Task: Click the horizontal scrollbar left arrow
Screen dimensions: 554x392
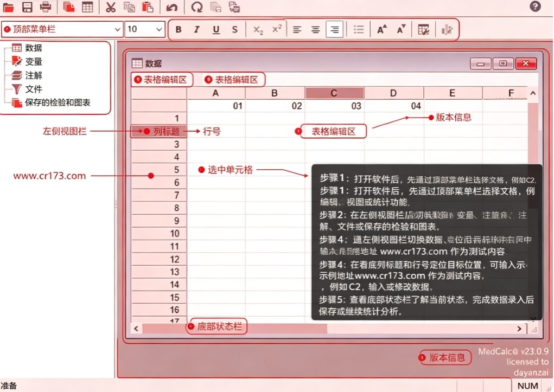Action: pyautogui.click(x=136, y=329)
